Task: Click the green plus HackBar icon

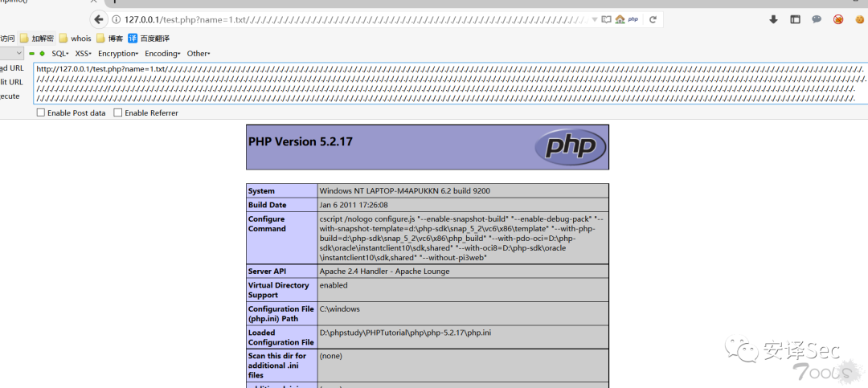Action: click(x=42, y=54)
